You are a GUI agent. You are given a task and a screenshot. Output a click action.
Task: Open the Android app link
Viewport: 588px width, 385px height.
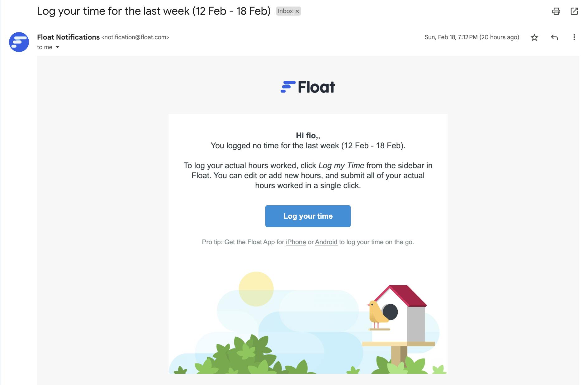pos(326,242)
